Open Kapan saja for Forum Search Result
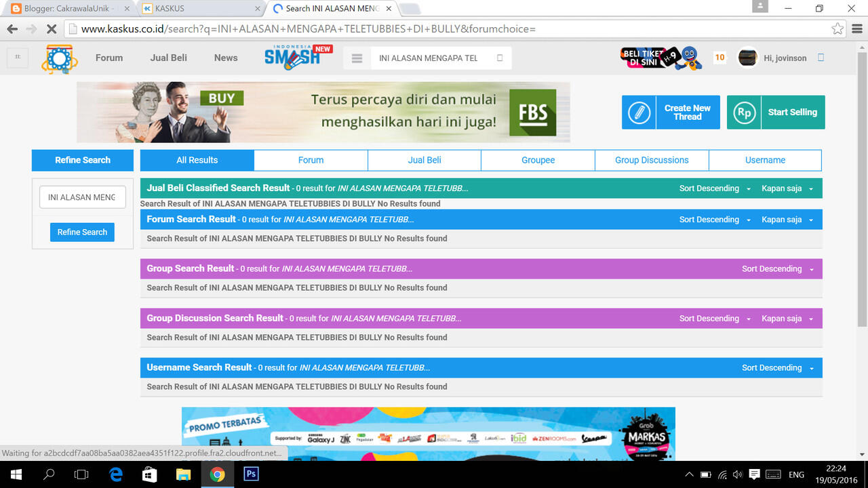The height and width of the screenshot is (488, 868). 787,220
